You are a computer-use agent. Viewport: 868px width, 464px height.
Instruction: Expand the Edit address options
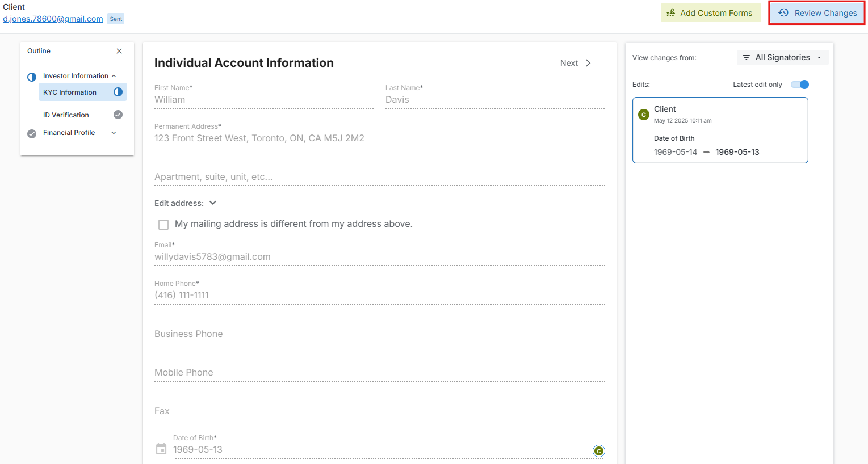tap(213, 203)
